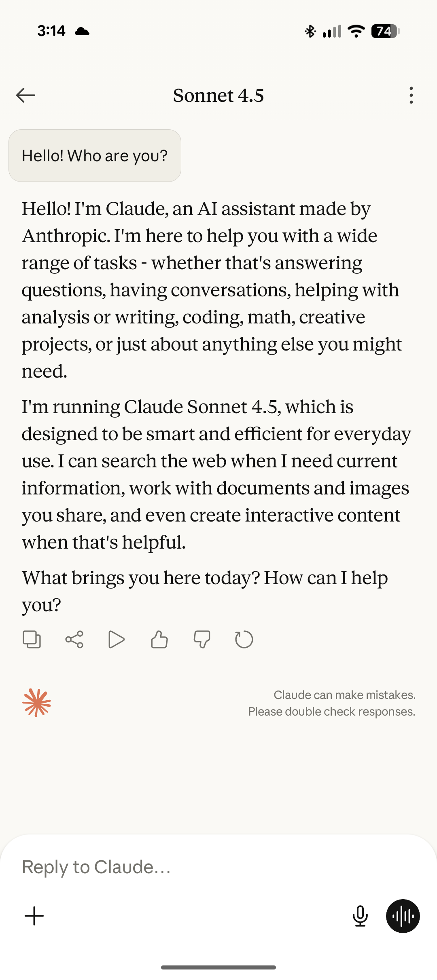
Task: Give the response a thumbs down
Action: point(202,640)
